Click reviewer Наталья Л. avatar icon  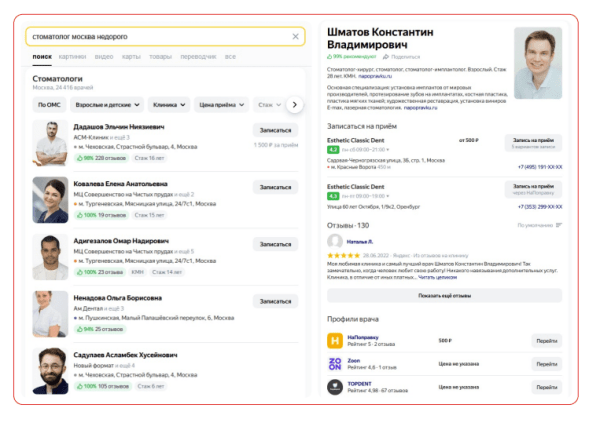tap(335, 241)
